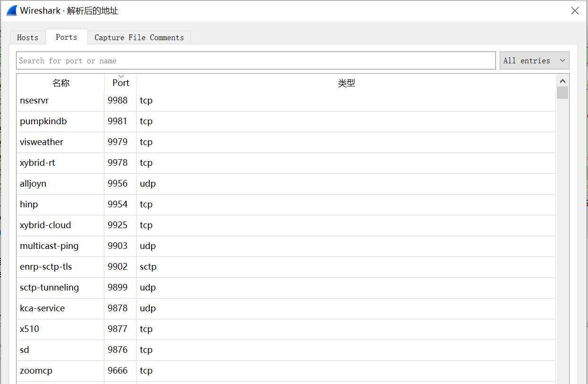Click the scrollbar up arrow
Screen dimensions: 588x384
562,81
